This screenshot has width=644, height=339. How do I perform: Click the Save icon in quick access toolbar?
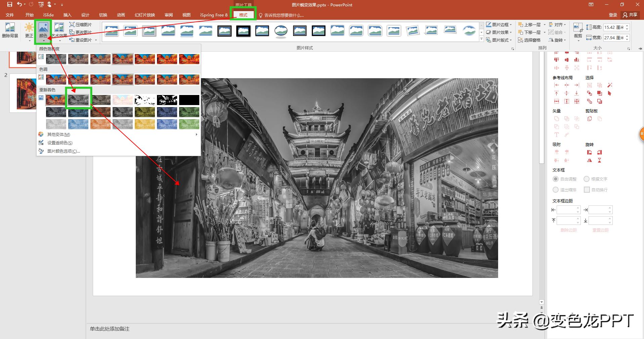click(x=9, y=5)
